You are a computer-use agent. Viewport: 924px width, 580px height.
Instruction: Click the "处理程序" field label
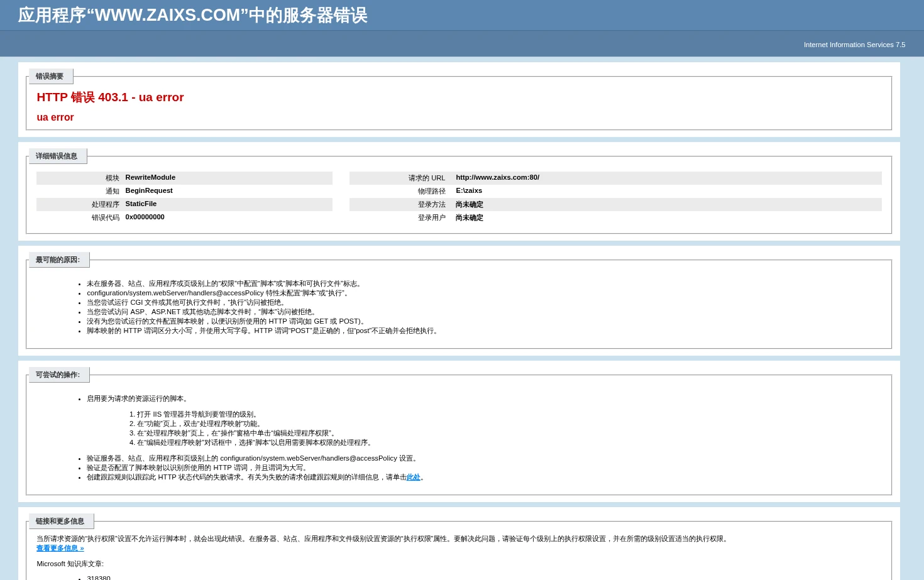106,205
